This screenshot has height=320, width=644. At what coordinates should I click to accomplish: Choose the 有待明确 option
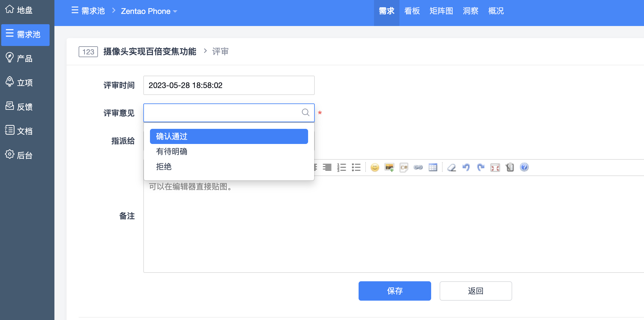point(171,152)
